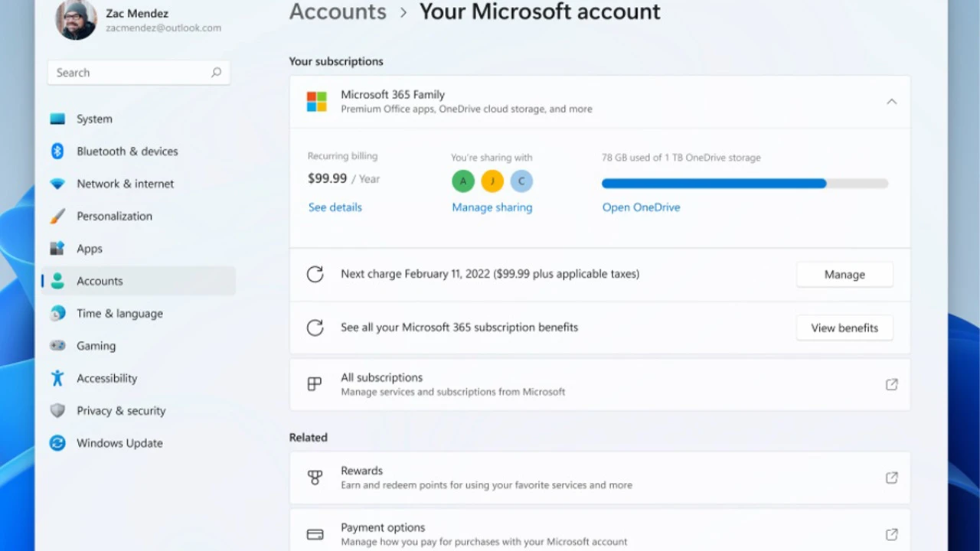
Task: Open the System settings icon
Action: coord(57,119)
